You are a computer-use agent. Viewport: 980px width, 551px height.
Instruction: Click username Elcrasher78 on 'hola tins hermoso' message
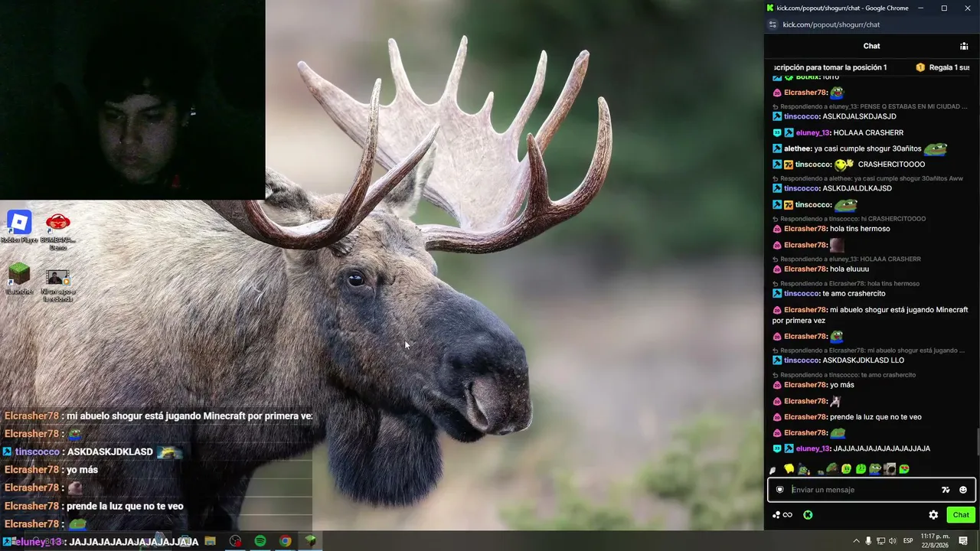pyautogui.click(x=805, y=229)
